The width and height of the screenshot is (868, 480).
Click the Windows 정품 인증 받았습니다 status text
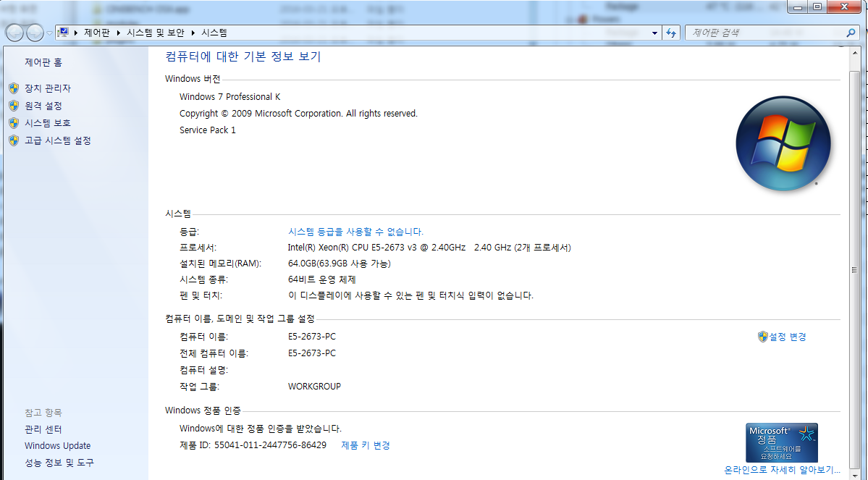click(260, 429)
